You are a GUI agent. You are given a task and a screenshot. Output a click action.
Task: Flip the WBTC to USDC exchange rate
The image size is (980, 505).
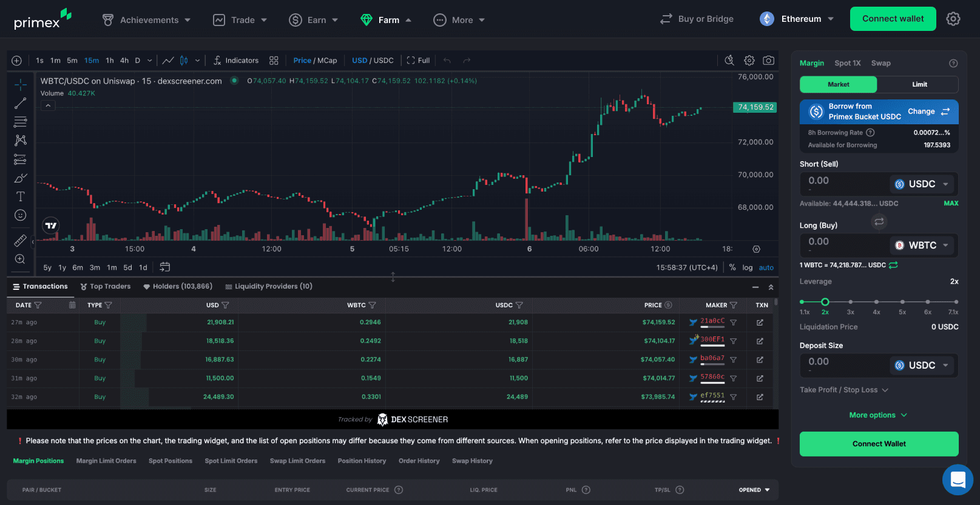(x=893, y=265)
